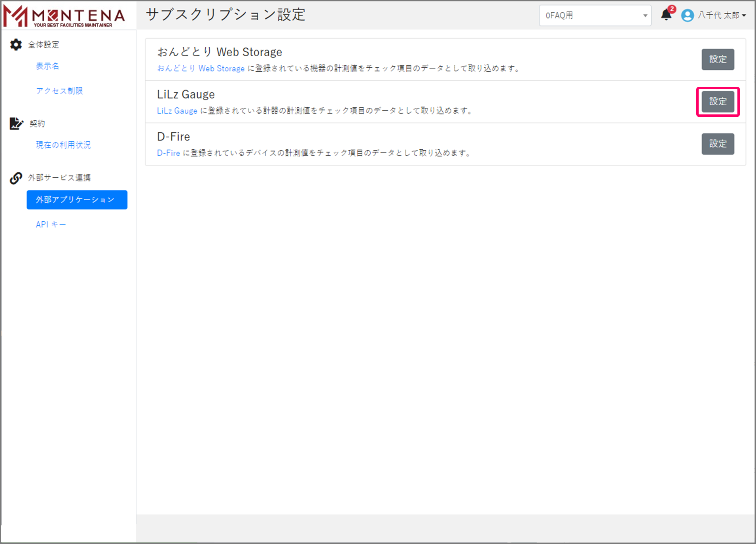Click 設定 button for LiLz Gauge
The width and height of the screenshot is (756, 544).
pos(718,102)
